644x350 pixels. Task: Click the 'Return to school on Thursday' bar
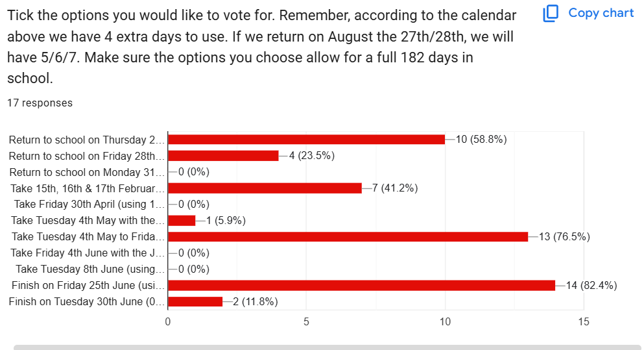click(x=306, y=140)
